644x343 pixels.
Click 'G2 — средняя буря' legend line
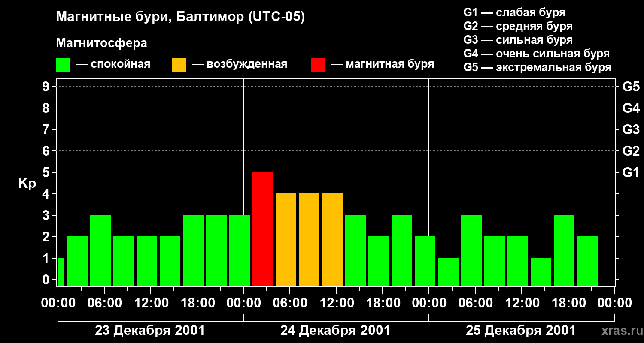(x=518, y=26)
